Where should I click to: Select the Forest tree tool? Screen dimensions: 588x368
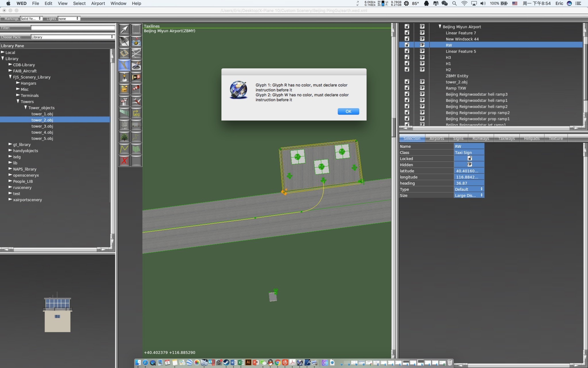point(124,137)
